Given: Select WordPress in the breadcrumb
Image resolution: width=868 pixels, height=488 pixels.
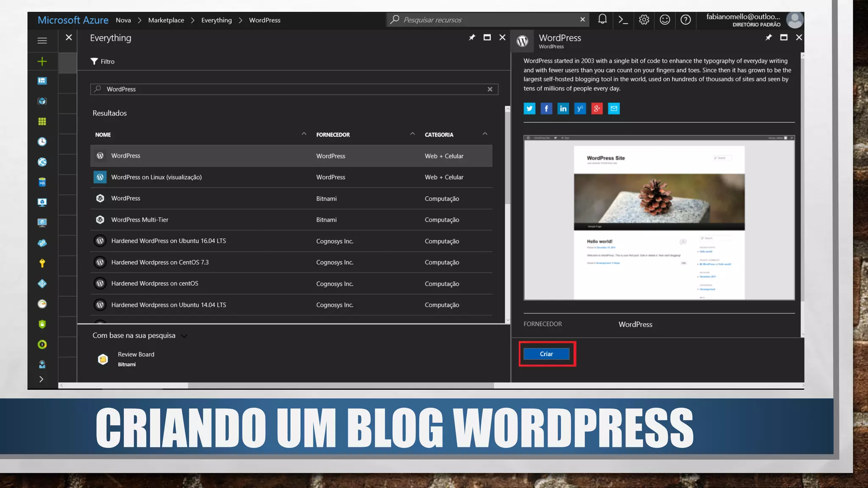Looking at the screenshot, I should pos(265,20).
